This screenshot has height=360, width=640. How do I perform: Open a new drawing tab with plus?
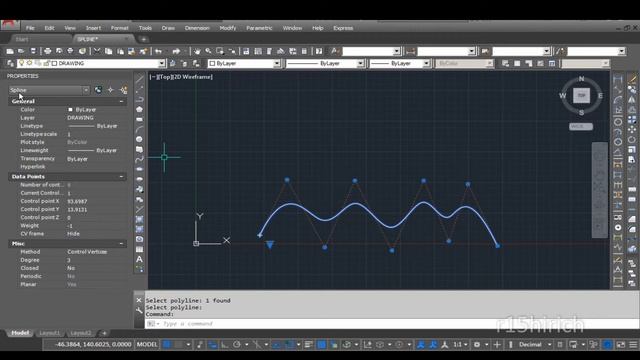(x=144, y=39)
